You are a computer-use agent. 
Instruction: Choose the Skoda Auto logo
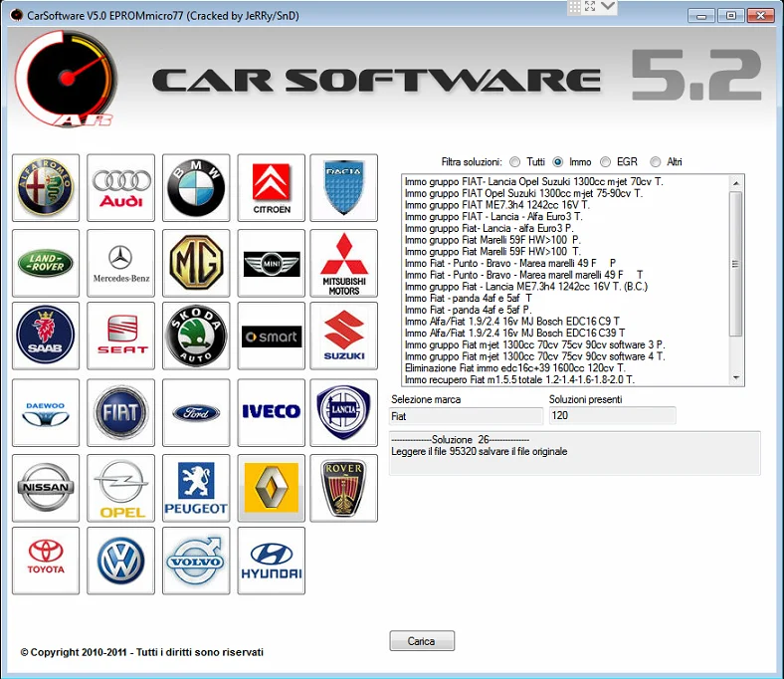point(196,336)
